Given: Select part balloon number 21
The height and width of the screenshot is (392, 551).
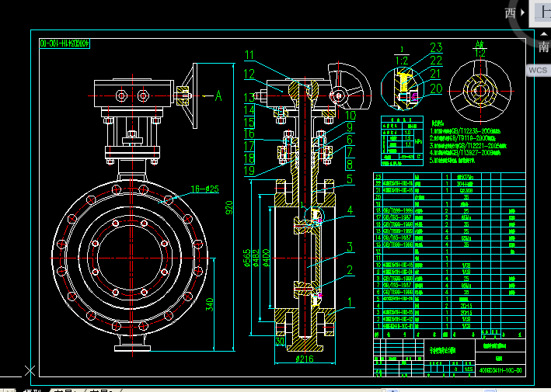Looking at the screenshot, I should pyautogui.click(x=436, y=74).
